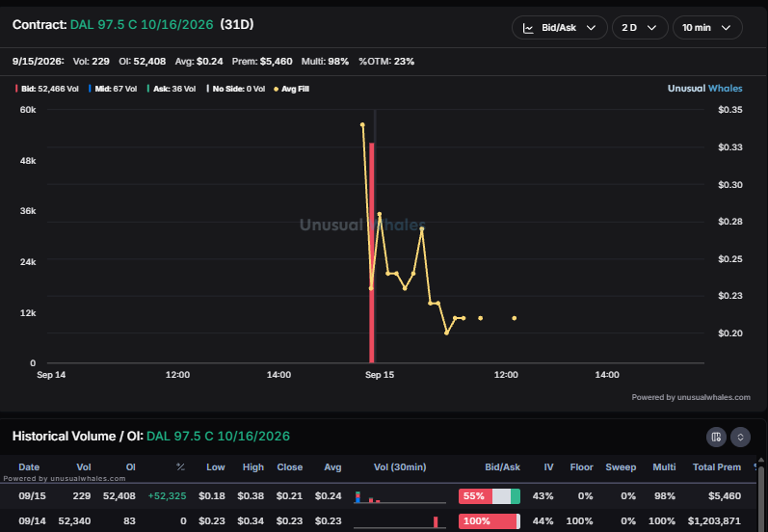The height and width of the screenshot is (532, 768).
Task: Click the DAL contract link in Historical Volume heading
Action: coord(218,436)
